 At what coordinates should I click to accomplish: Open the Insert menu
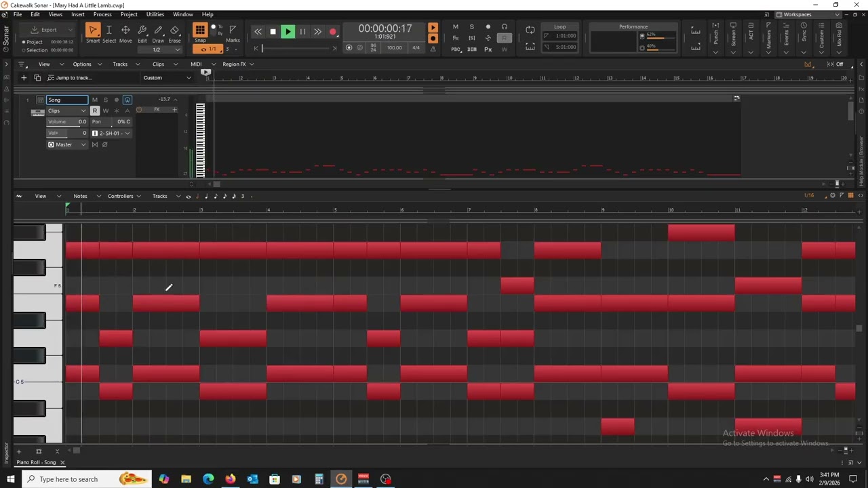78,14
